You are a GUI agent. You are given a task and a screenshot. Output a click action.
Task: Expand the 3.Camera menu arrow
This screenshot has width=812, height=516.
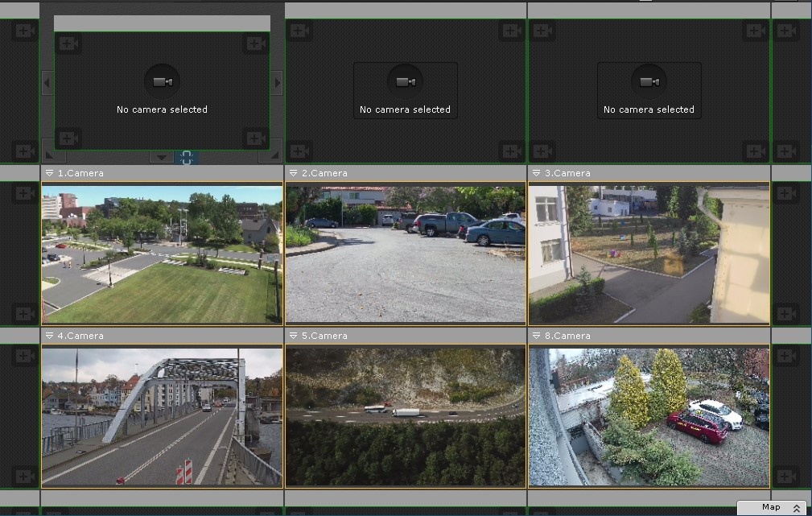coord(537,173)
